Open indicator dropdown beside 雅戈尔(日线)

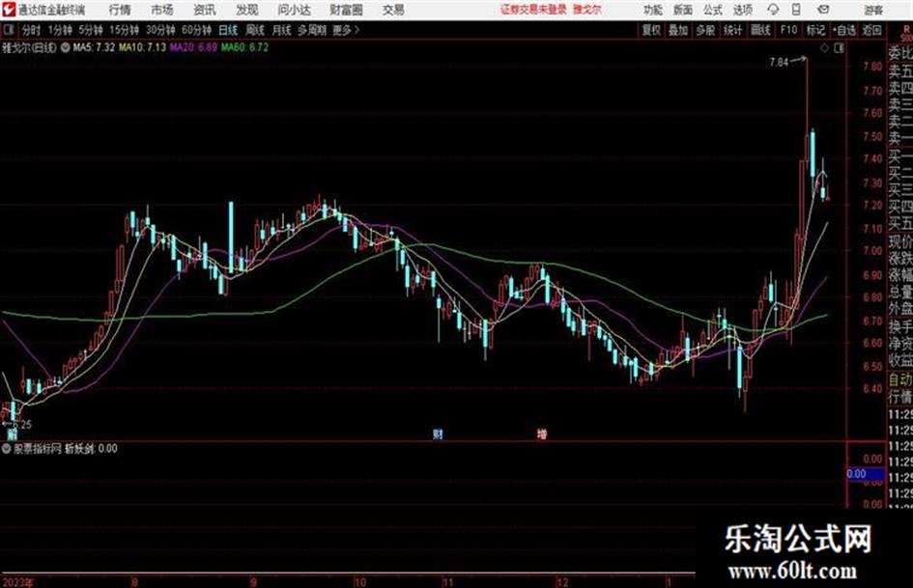point(66,47)
